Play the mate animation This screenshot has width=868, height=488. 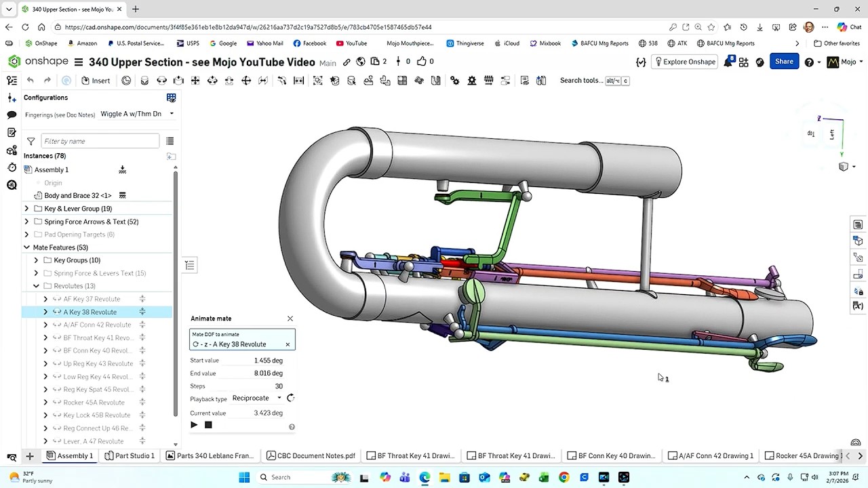pos(194,425)
